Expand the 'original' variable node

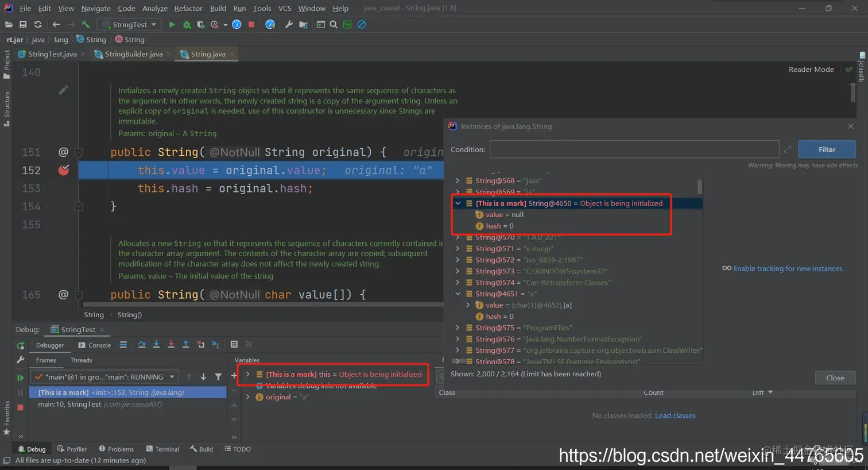[x=248, y=397]
